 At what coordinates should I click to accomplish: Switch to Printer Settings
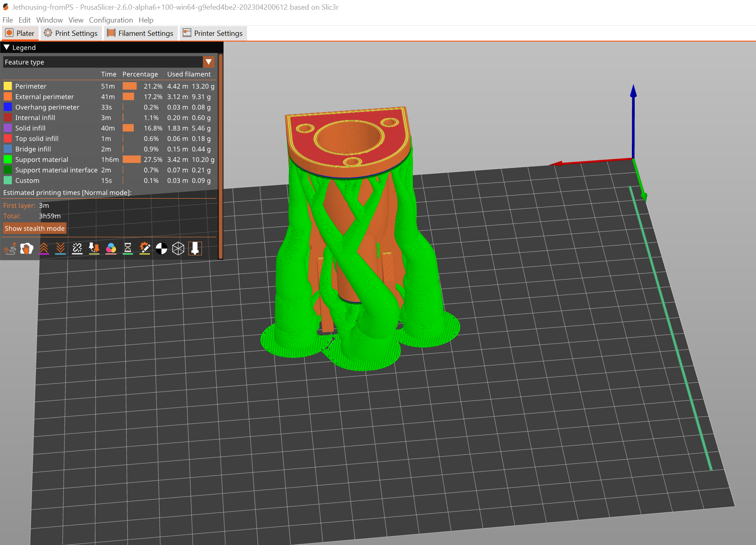[213, 33]
